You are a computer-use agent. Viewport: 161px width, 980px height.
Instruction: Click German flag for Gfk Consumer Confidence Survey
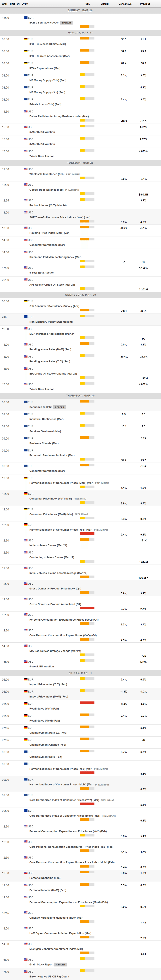[26, 301]
